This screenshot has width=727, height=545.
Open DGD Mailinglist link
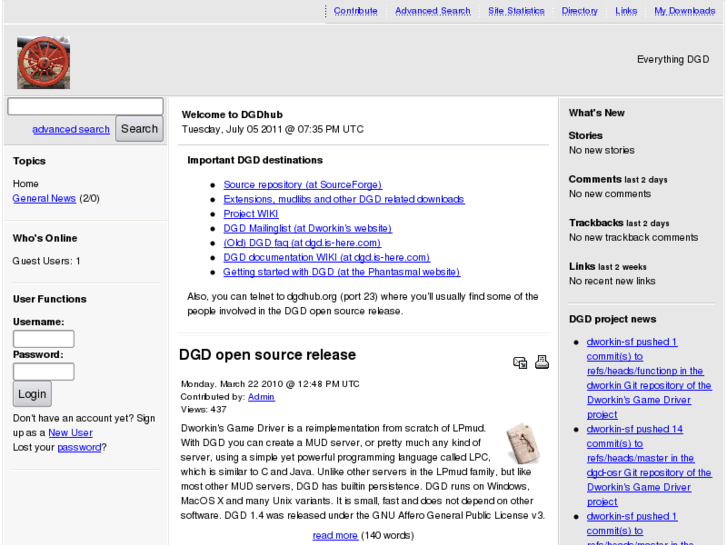(x=307, y=228)
